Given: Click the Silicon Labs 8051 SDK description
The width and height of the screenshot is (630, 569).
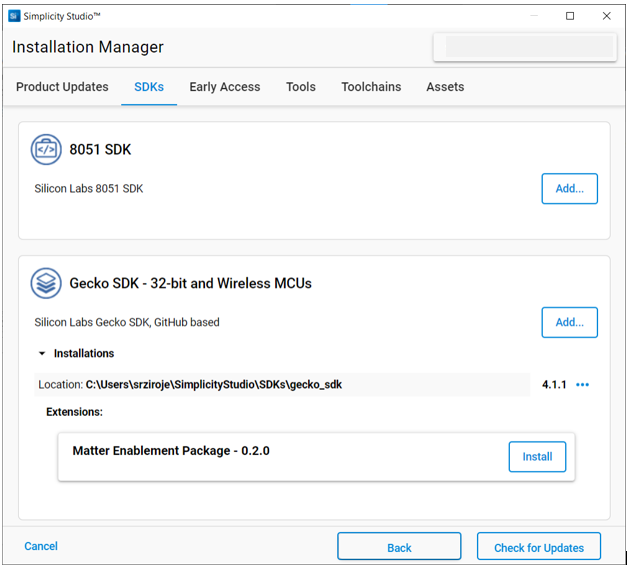Looking at the screenshot, I should click(x=89, y=188).
